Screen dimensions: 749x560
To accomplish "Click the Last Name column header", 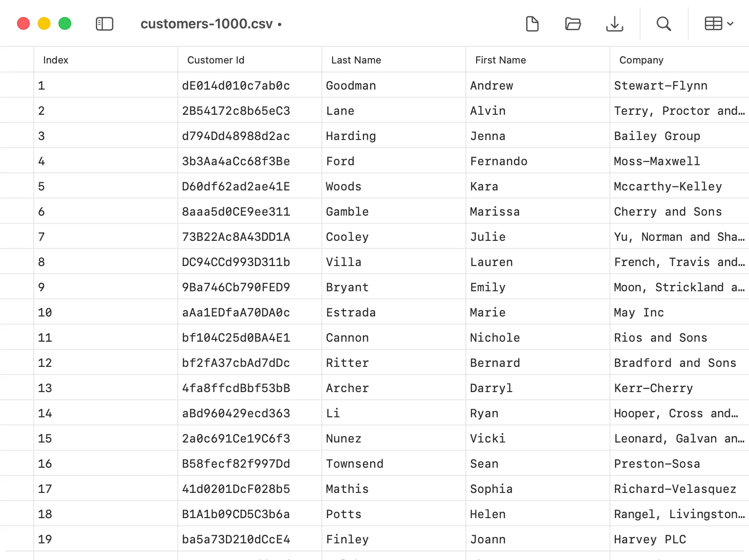I will pyautogui.click(x=394, y=60).
